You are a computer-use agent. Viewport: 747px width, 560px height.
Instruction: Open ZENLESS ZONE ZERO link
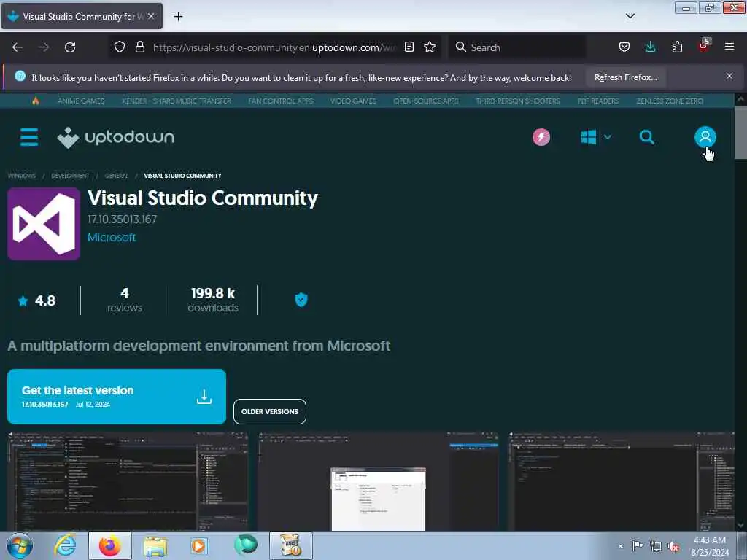pyautogui.click(x=670, y=101)
